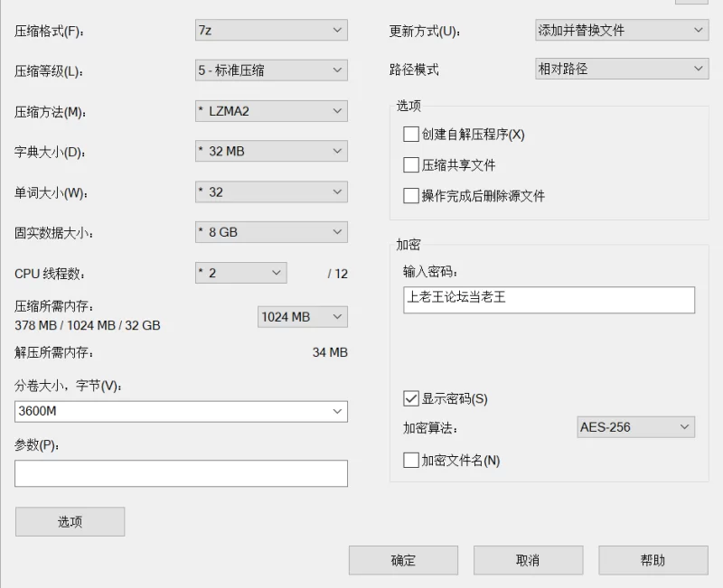This screenshot has height=588, width=723.
Task: Open the compression method LZMA2 dropdown
Action: 271,111
